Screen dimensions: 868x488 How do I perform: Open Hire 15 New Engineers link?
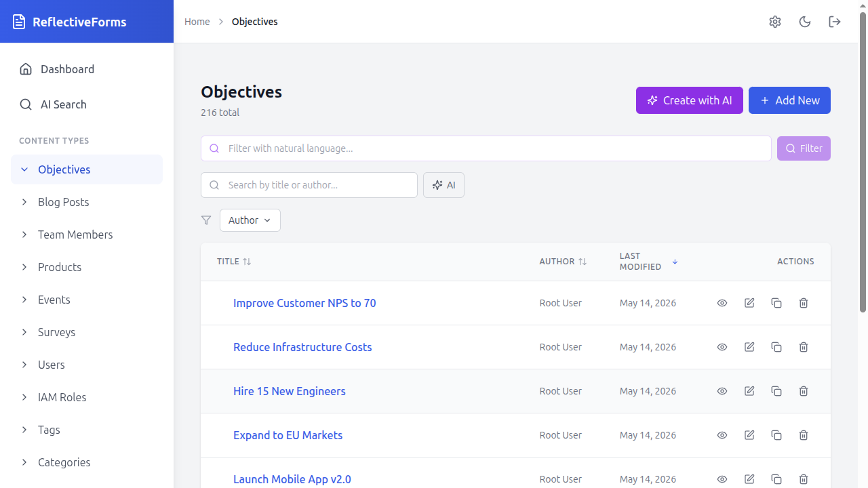[x=290, y=391]
